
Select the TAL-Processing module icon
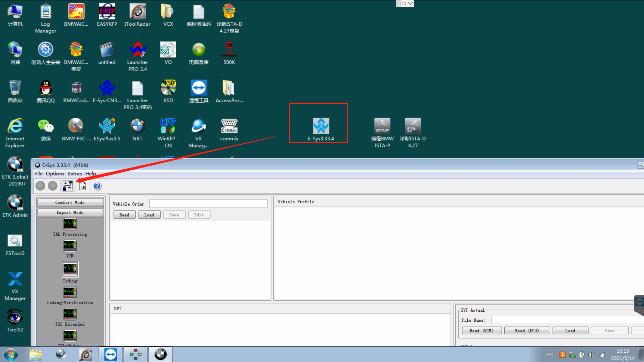coord(70,224)
